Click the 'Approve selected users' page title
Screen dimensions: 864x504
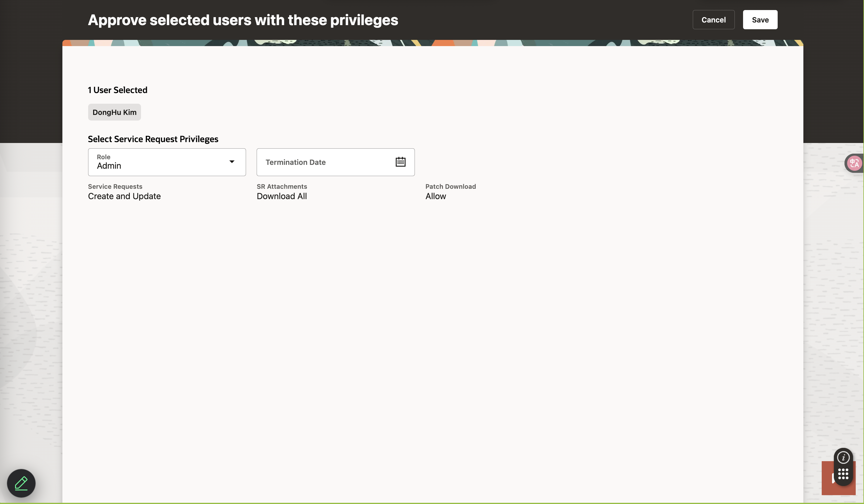tap(243, 20)
